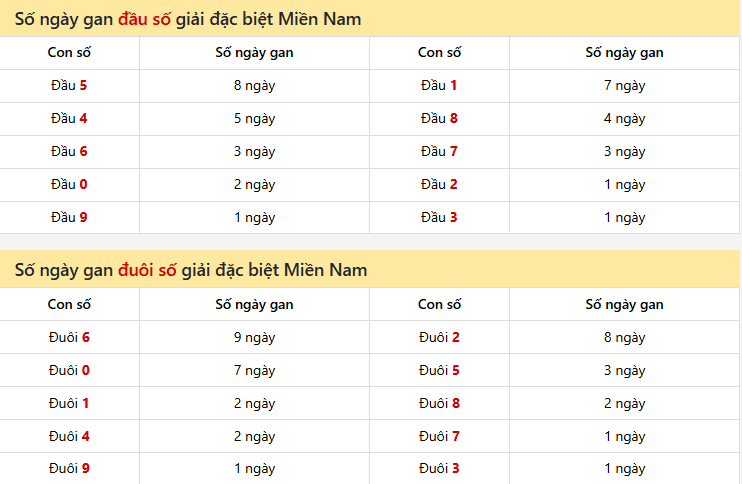Select the "Đầu 8" entry
742x484 pixels.
439,119
